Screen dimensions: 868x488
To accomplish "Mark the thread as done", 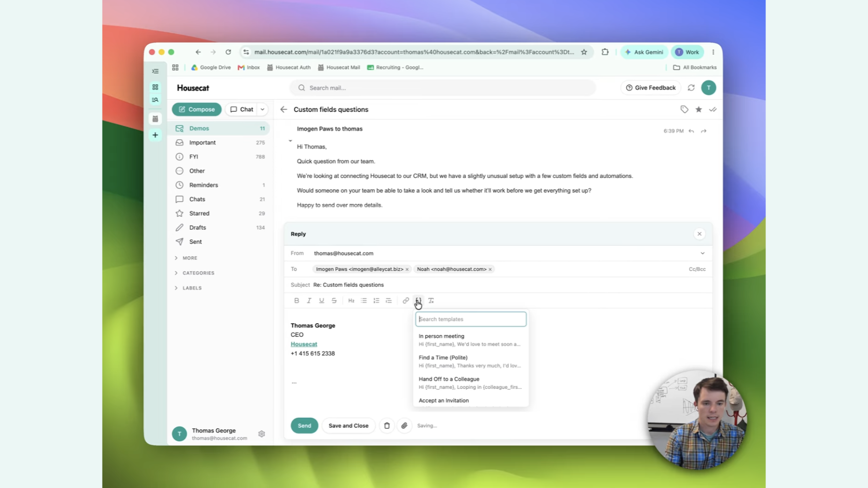I will 713,109.
